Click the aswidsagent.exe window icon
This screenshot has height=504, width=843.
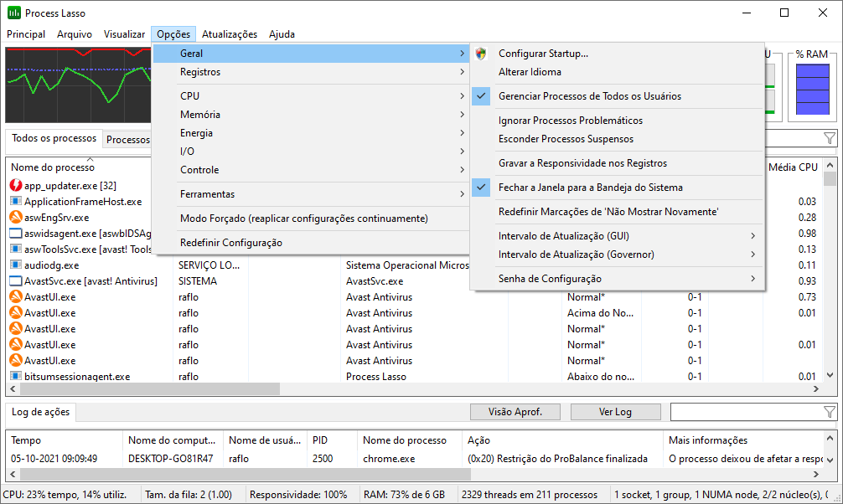16,234
